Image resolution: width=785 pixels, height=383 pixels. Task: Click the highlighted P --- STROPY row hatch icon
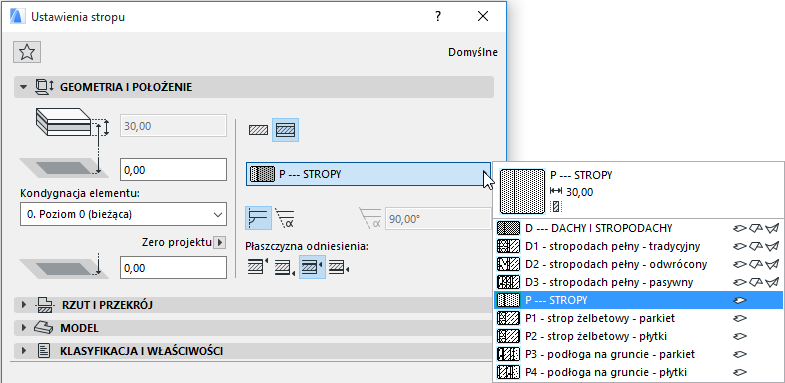tap(509, 300)
